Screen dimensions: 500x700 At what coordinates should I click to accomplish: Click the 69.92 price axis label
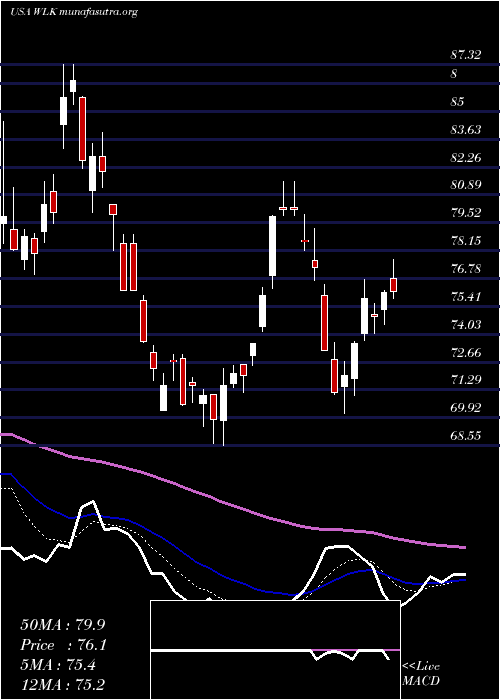pos(466,408)
